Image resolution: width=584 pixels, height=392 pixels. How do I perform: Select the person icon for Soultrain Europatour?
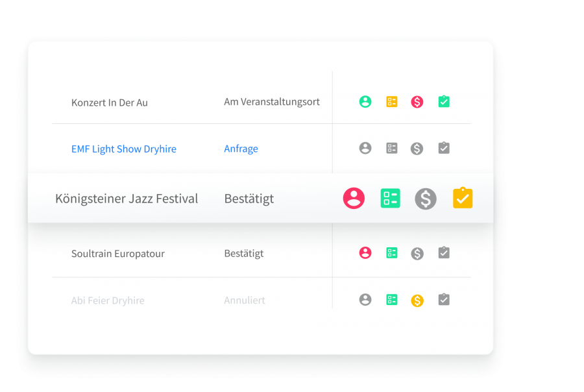pyautogui.click(x=365, y=253)
